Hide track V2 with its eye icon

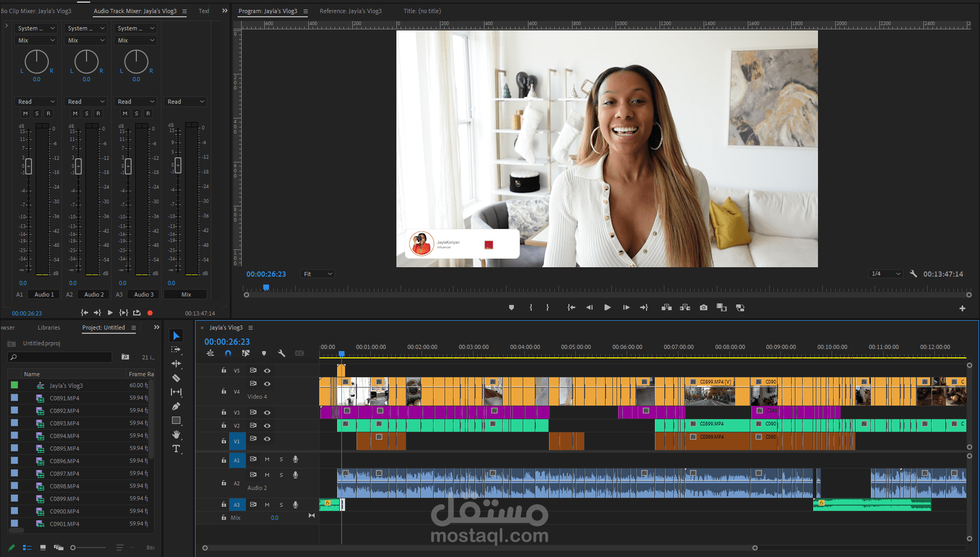[x=267, y=425]
